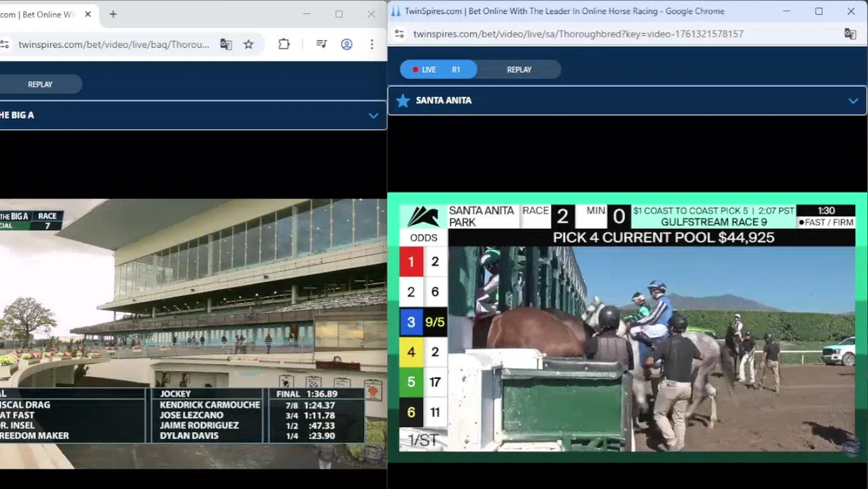
Task: Click site info icon in left address bar
Action: 5,44
